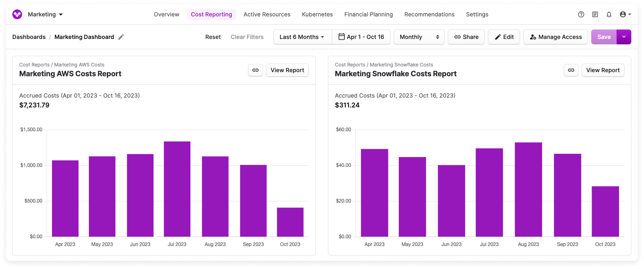This screenshot has width=644, height=269.
Task: Change the Monthly granularity selector
Action: (x=419, y=37)
